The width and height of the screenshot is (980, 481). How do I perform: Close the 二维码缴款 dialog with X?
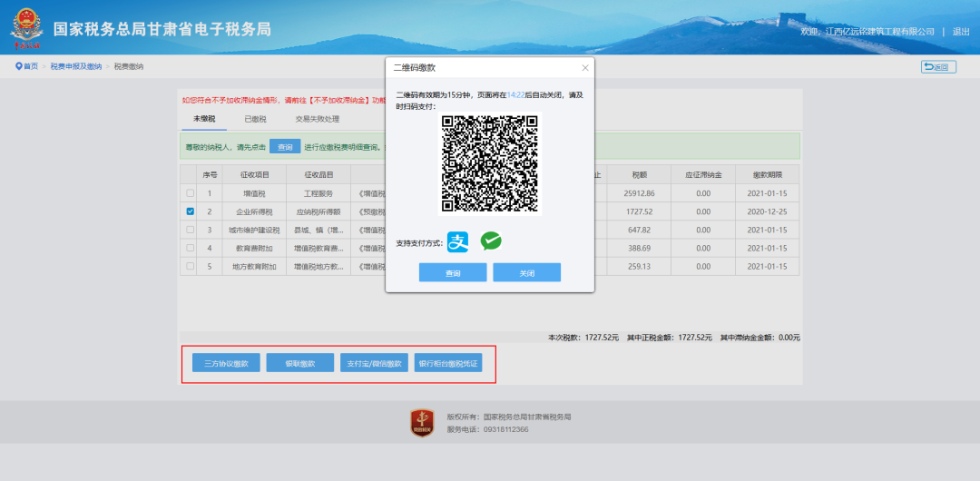coord(585,68)
